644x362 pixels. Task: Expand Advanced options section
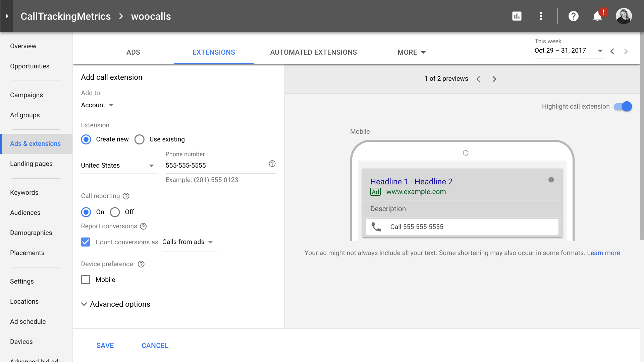pyautogui.click(x=116, y=304)
